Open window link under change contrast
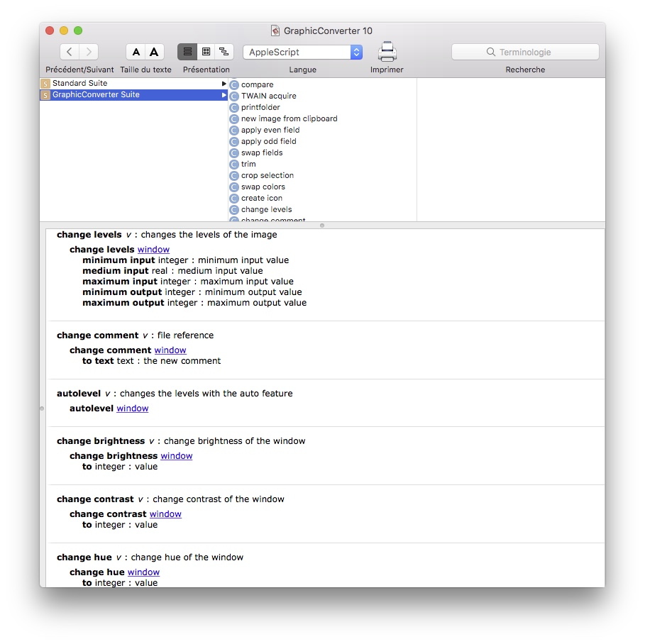645x644 pixels. point(165,514)
